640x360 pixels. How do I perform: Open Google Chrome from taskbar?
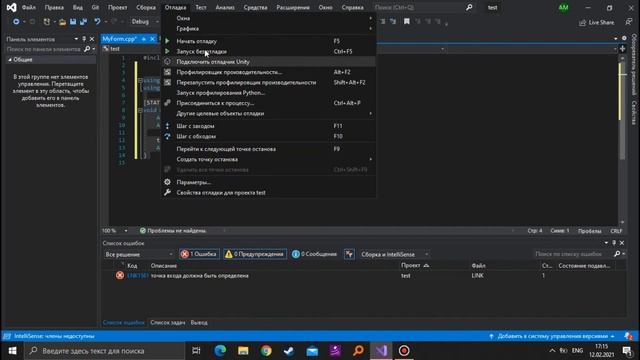point(266,351)
